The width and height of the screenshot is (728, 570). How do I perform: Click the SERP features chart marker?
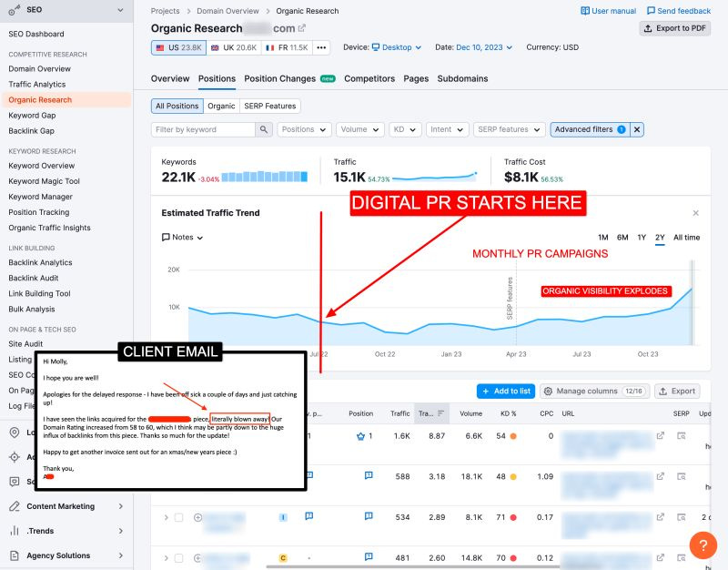511,298
